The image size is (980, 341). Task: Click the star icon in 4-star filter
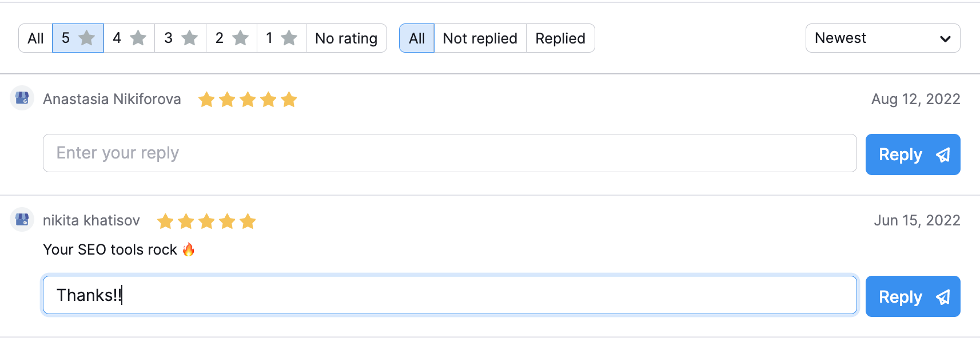(138, 38)
